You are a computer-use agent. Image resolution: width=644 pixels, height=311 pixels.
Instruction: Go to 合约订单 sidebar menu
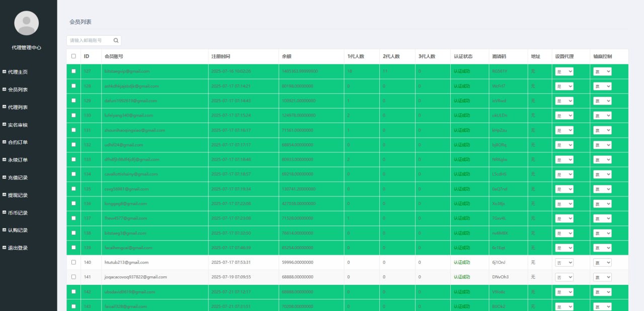pyautogui.click(x=18, y=142)
